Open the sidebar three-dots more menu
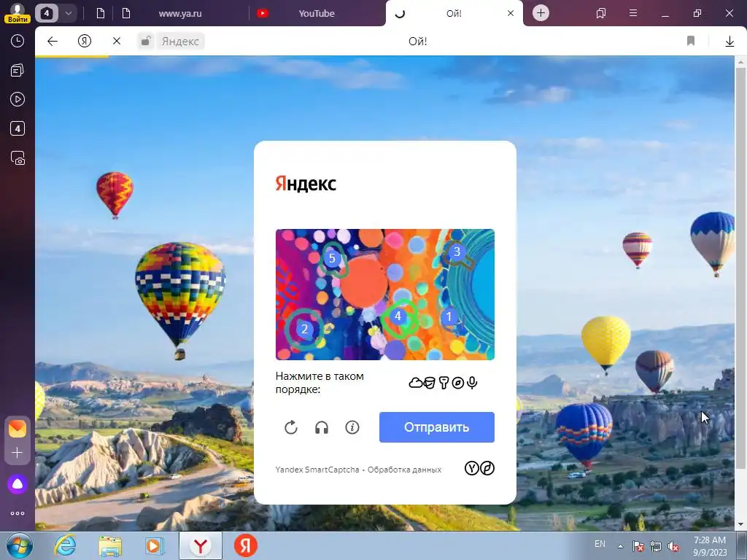 (18, 513)
